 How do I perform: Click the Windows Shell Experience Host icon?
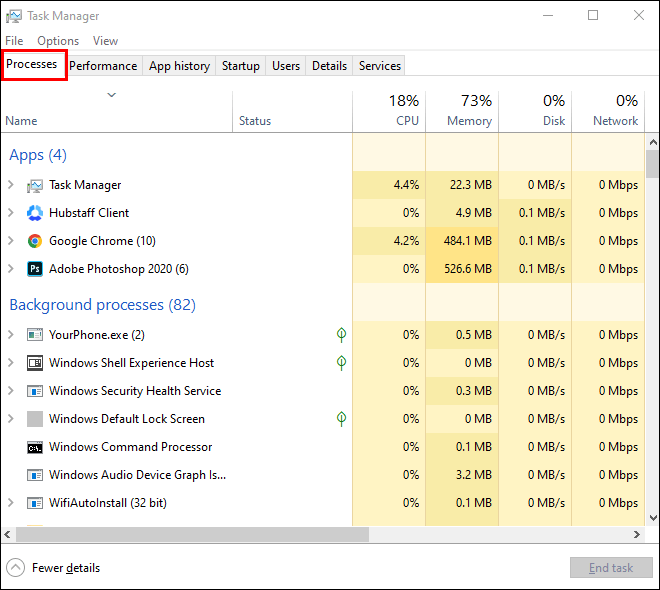click(35, 363)
